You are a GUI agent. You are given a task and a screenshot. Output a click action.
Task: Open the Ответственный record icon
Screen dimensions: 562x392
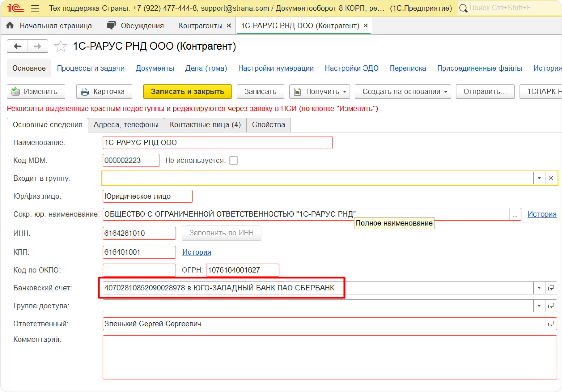551,324
